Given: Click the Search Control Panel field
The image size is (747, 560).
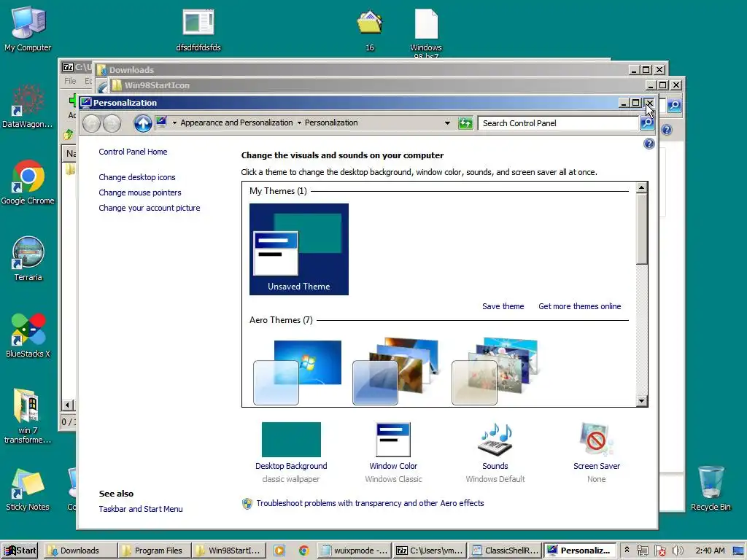Looking at the screenshot, I should pyautogui.click(x=558, y=123).
